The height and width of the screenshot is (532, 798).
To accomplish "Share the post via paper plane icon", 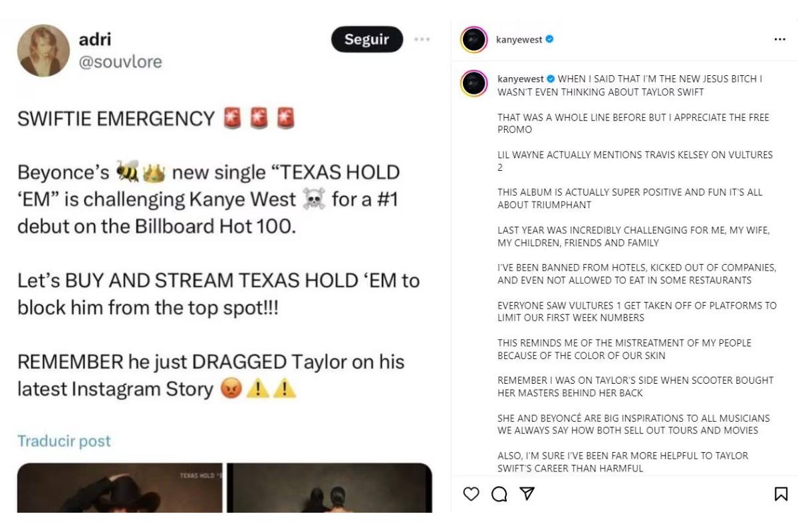I will click(x=527, y=493).
